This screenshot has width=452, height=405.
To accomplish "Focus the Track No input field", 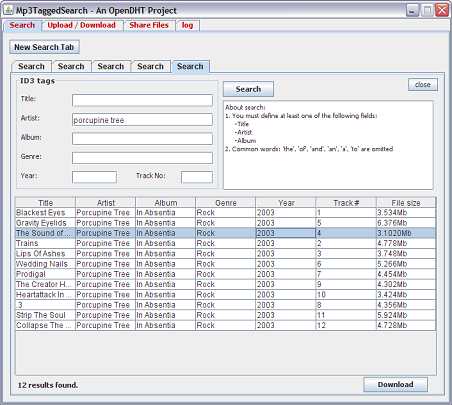I will click(197, 177).
